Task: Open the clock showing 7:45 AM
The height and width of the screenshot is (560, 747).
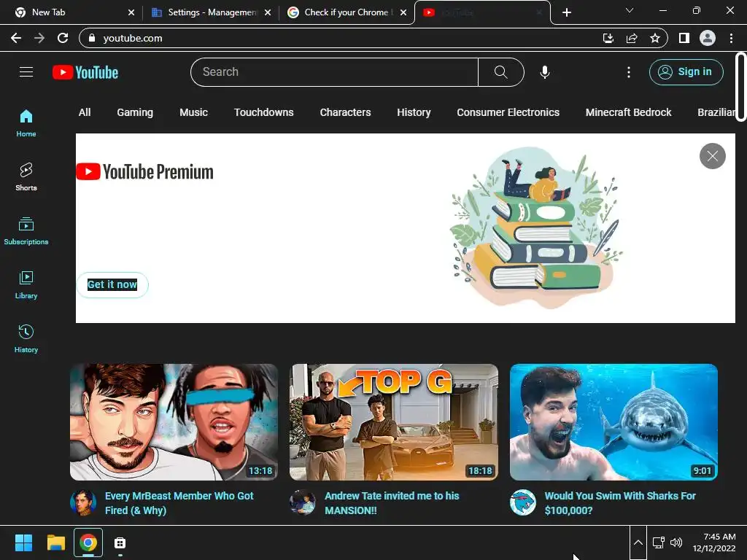Action: coord(714,542)
